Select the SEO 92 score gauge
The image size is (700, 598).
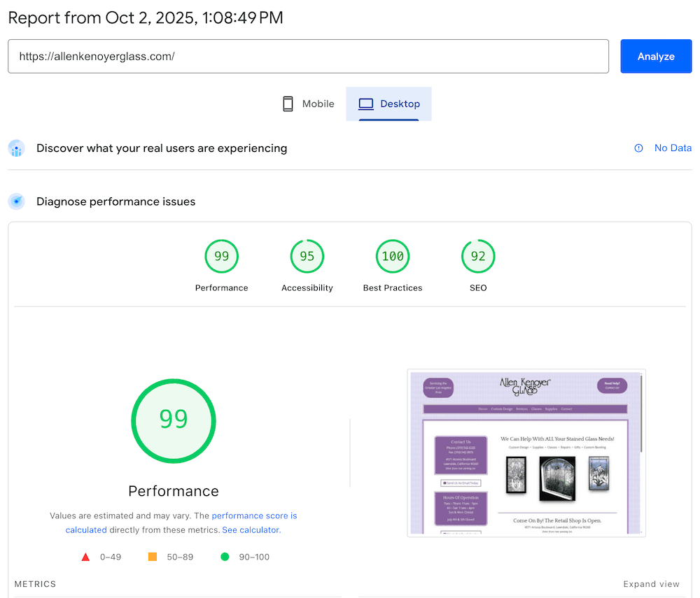tap(478, 266)
